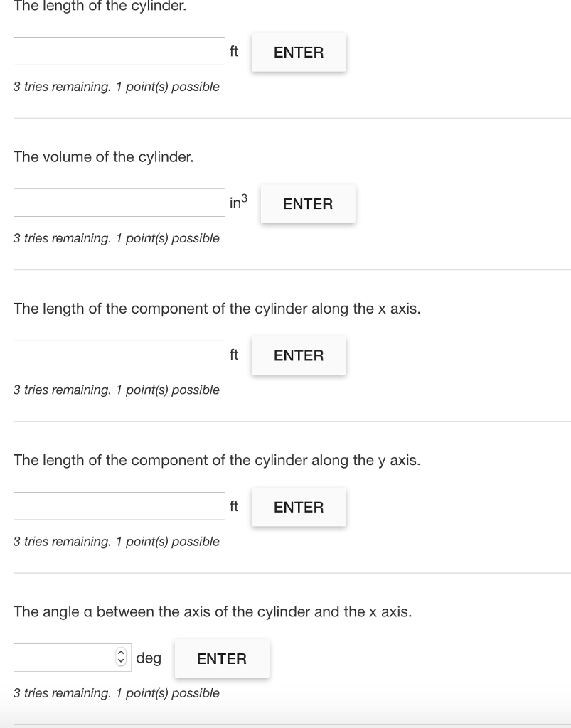Click ENTER for the x axis component
The image size is (571, 728).
[298, 355]
